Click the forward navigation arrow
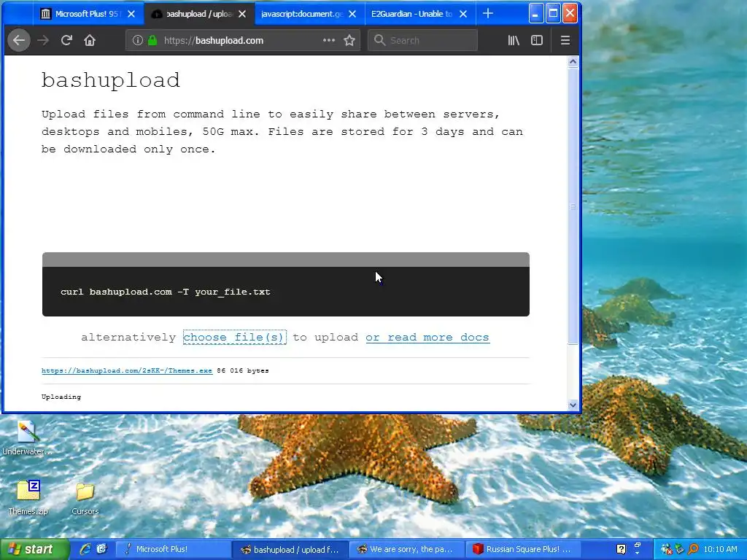 tap(43, 41)
